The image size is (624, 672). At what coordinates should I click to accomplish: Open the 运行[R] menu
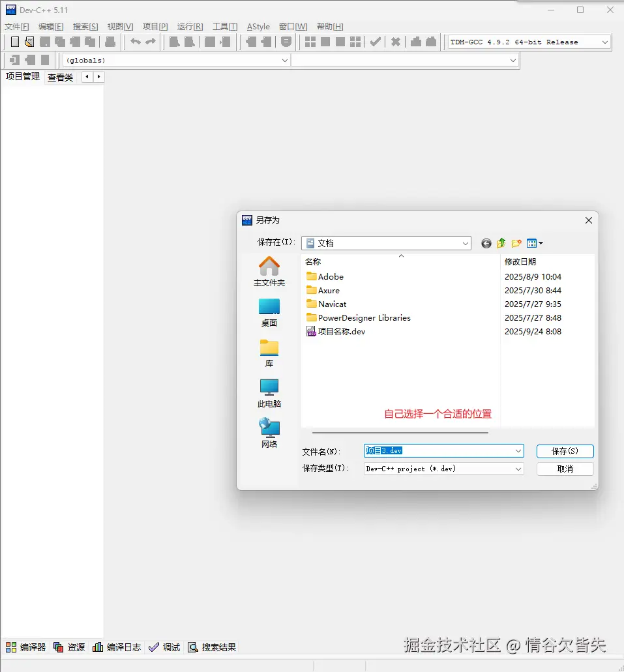[190, 27]
